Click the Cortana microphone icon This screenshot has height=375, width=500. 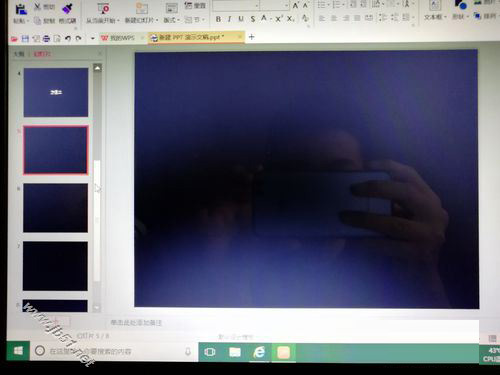(x=188, y=352)
